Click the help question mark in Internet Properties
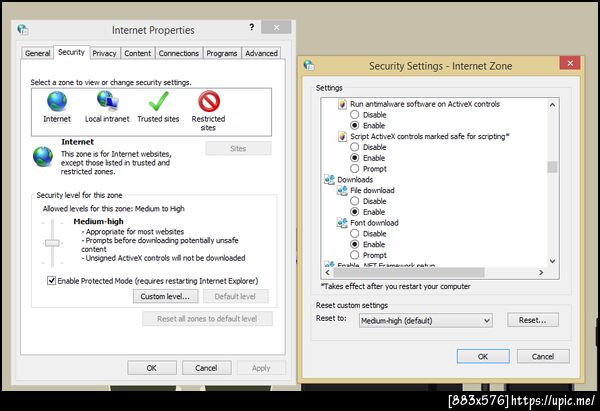The width and height of the screenshot is (600, 411). [251, 27]
